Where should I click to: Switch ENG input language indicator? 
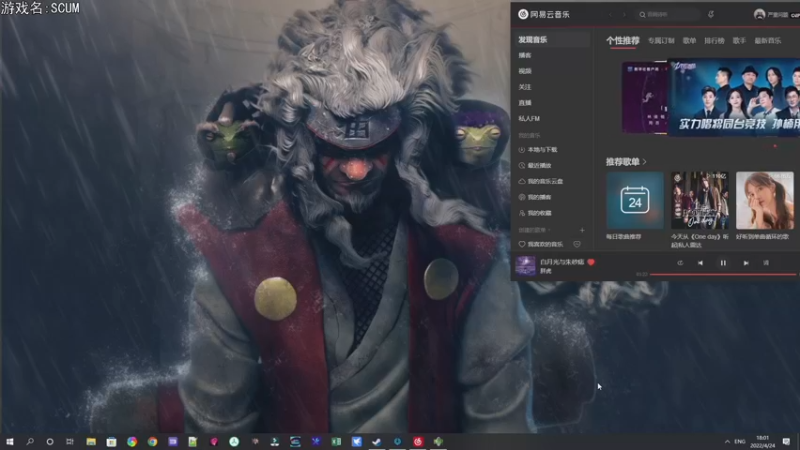[x=740, y=441]
